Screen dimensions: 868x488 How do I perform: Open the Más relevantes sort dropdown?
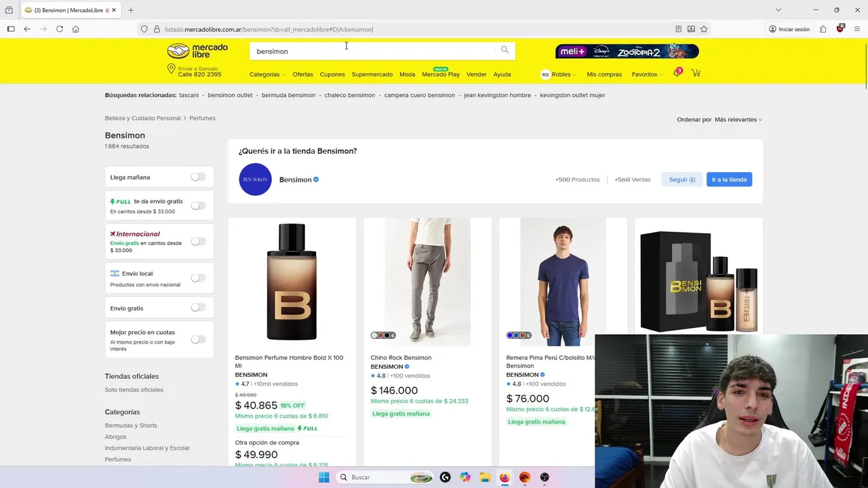[738, 119]
